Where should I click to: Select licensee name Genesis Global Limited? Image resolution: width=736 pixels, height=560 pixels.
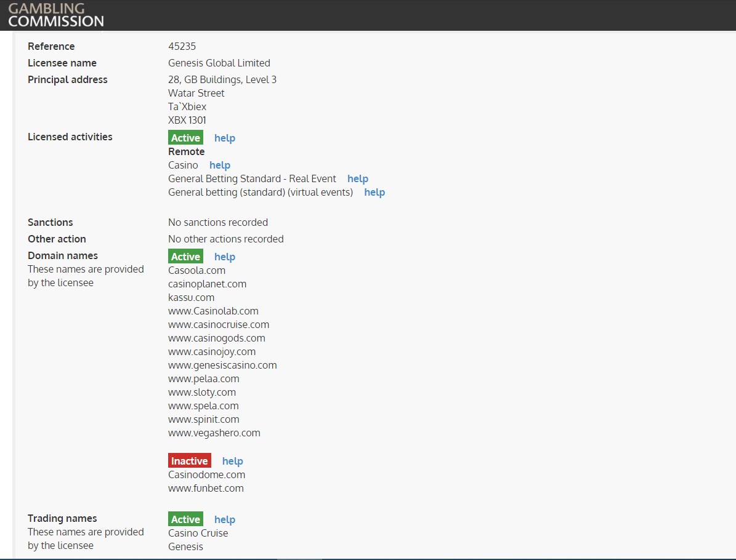(219, 63)
